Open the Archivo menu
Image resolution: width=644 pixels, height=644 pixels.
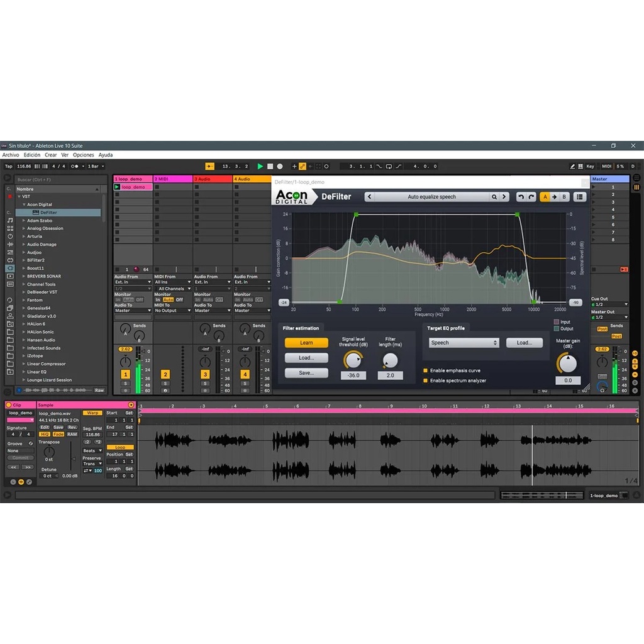pos(11,155)
